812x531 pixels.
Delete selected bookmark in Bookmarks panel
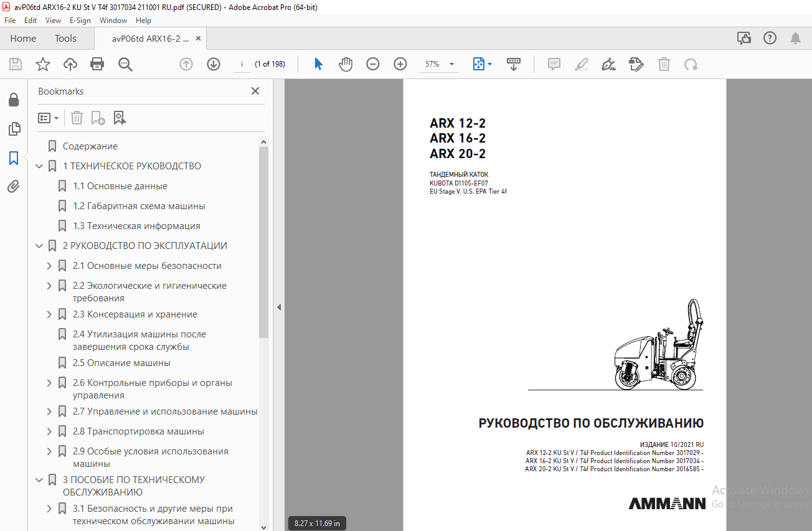[x=77, y=118]
